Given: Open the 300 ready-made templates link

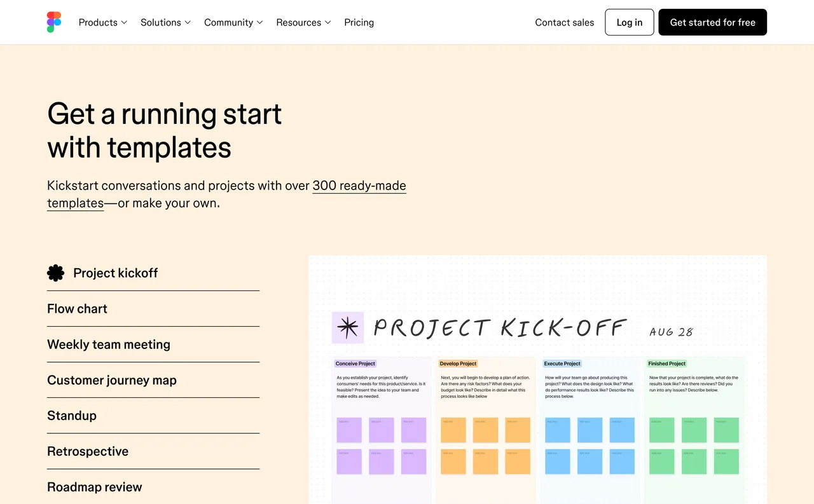Looking at the screenshot, I should (359, 186).
